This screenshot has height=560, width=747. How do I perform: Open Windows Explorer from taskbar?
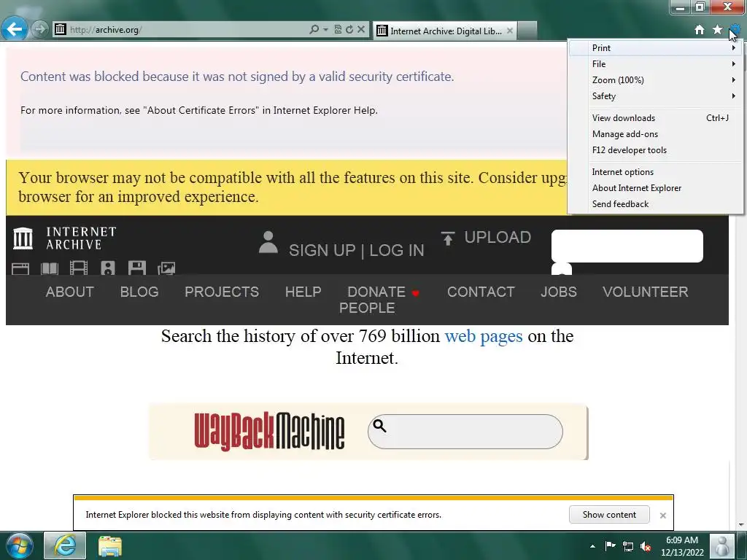[110, 546]
